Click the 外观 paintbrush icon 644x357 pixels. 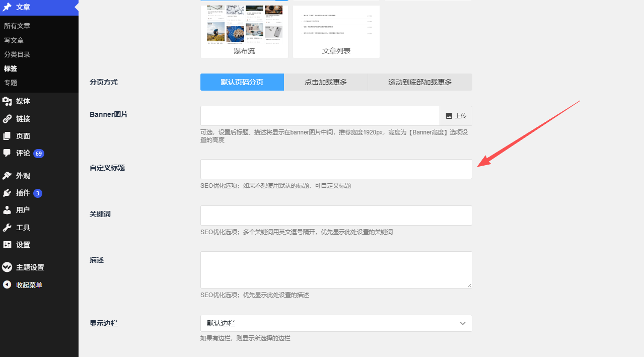coord(7,176)
